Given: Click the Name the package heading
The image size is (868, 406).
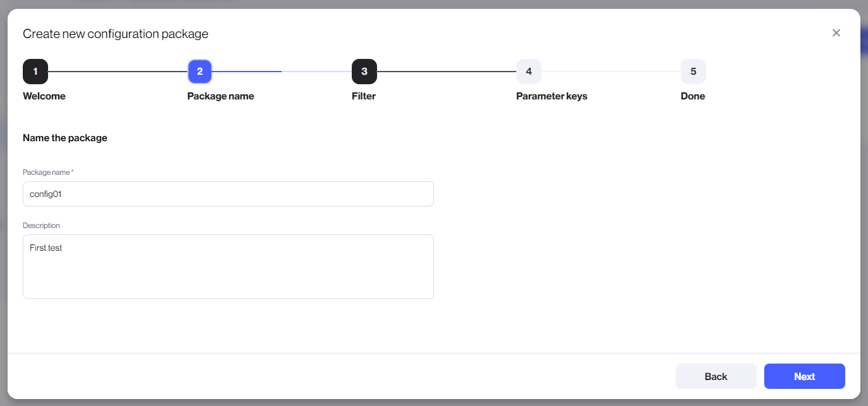Looking at the screenshot, I should pos(65,137).
